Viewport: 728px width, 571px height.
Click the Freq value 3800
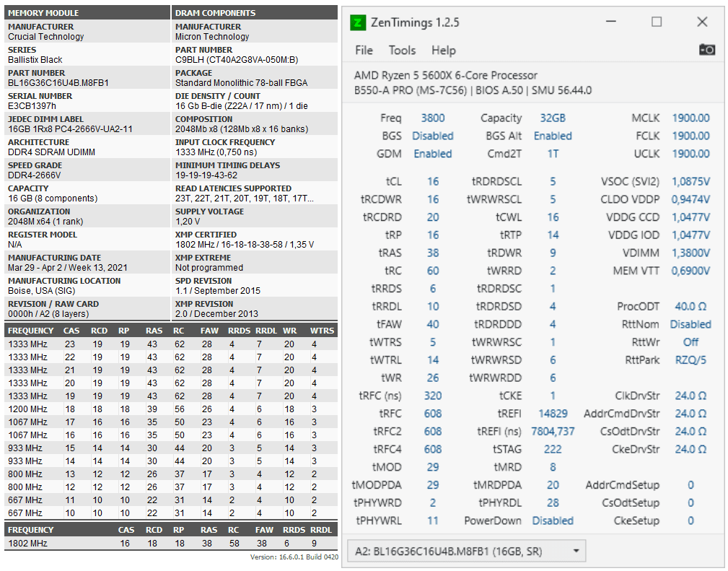tap(433, 118)
